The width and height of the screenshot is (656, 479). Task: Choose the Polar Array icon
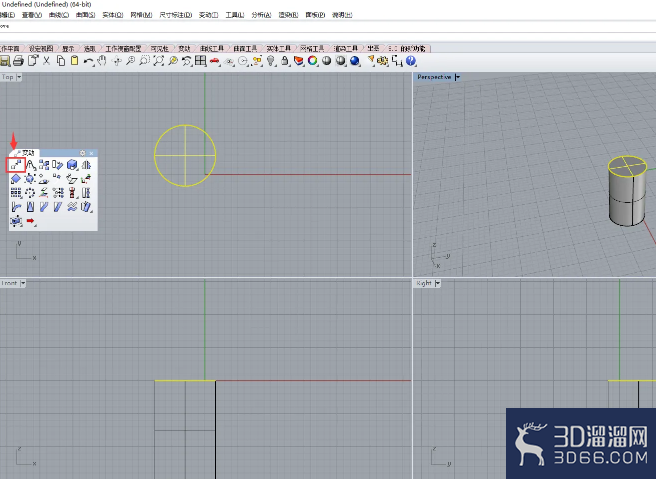click(x=30, y=193)
